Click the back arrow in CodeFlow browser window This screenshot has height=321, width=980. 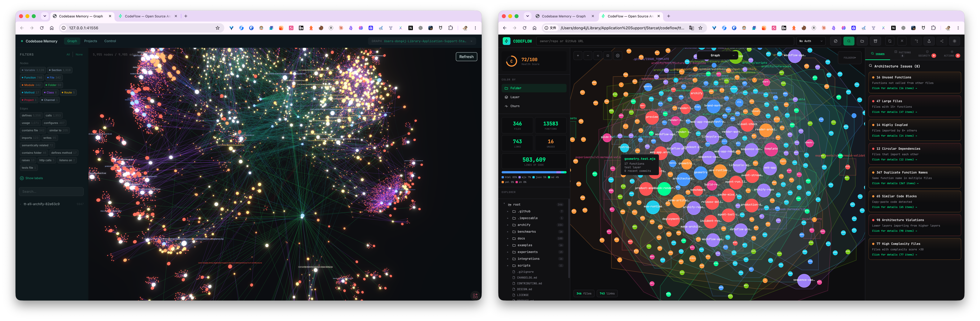click(x=505, y=28)
